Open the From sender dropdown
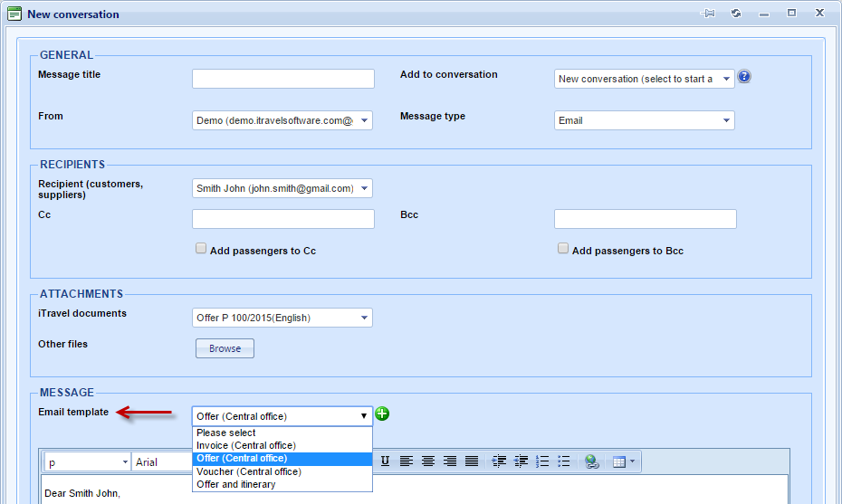 [x=282, y=120]
